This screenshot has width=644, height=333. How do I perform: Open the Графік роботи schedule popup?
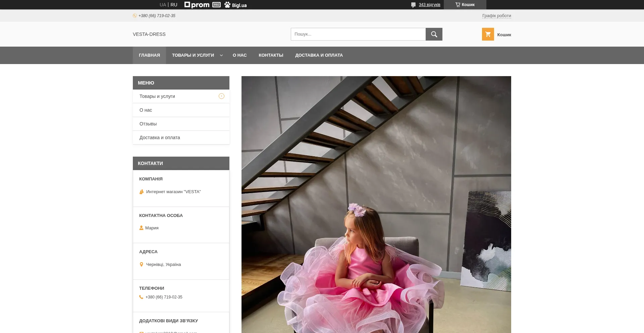[x=496, y=16]
